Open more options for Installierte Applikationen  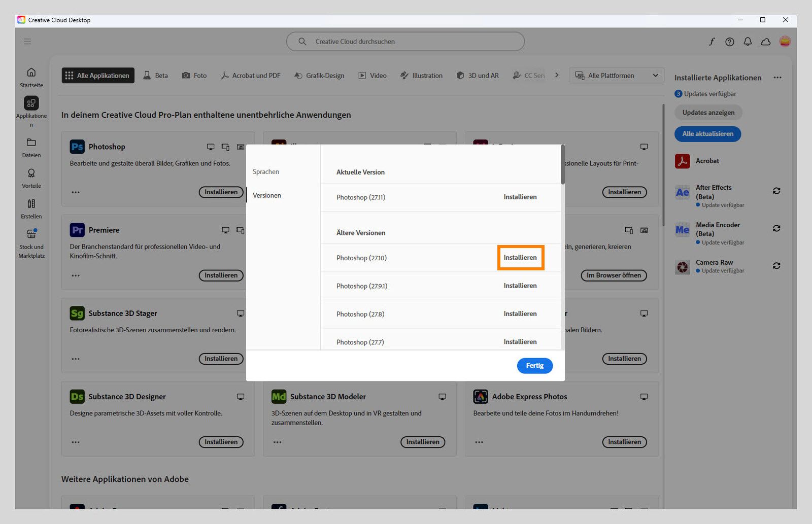(777, 78)
